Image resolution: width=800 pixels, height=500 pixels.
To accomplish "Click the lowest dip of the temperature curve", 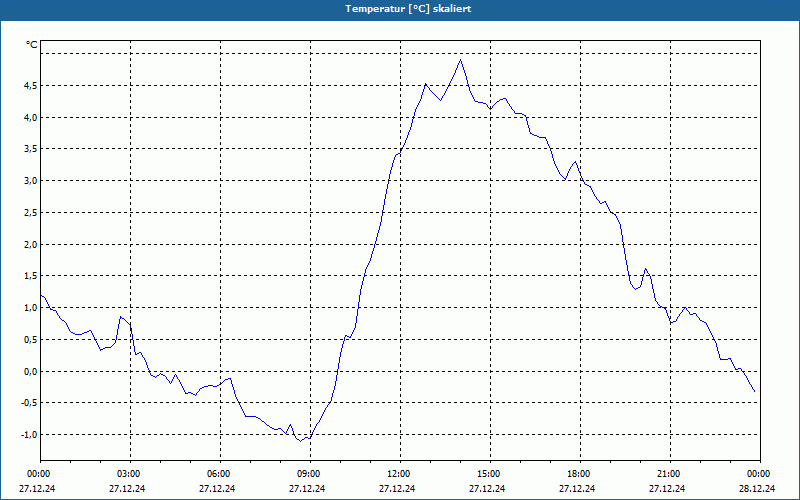I will pyautogui.click(x=301, y=441).
